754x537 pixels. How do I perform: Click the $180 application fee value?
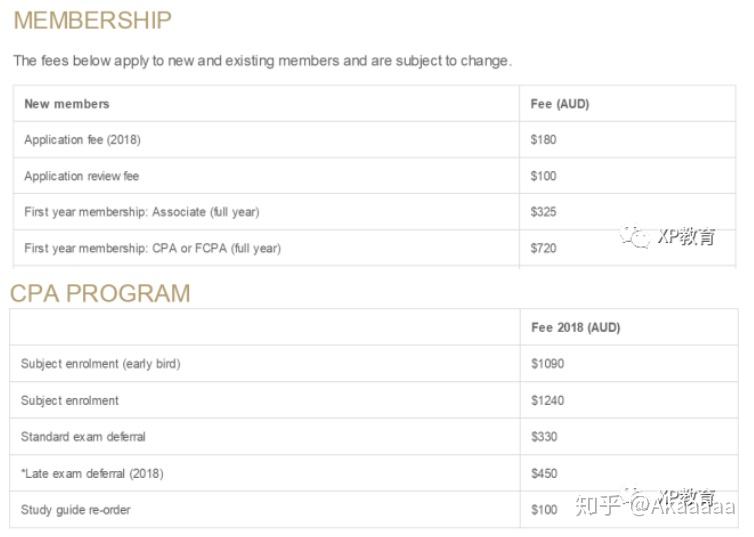click(x=543, y=140)
